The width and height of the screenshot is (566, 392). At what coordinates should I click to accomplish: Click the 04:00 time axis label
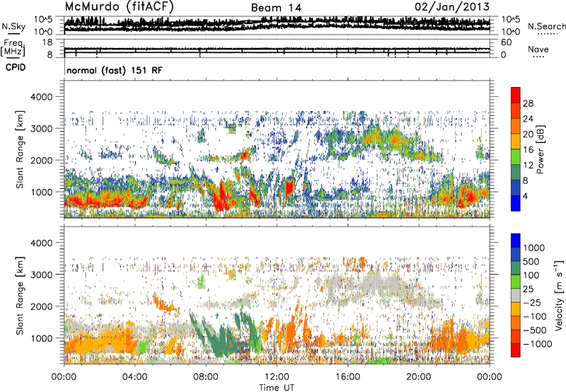point(134,377)
